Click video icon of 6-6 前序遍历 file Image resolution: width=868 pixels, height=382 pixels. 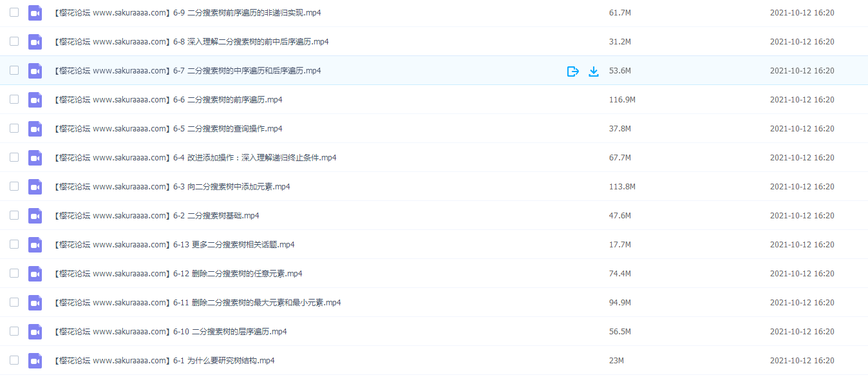[35, 100]
